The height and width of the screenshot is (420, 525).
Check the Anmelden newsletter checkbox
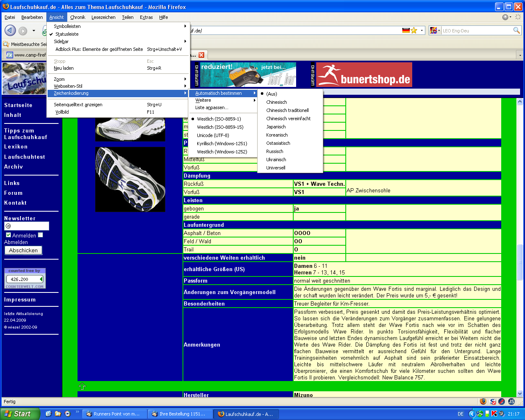(x=8, y=235)
